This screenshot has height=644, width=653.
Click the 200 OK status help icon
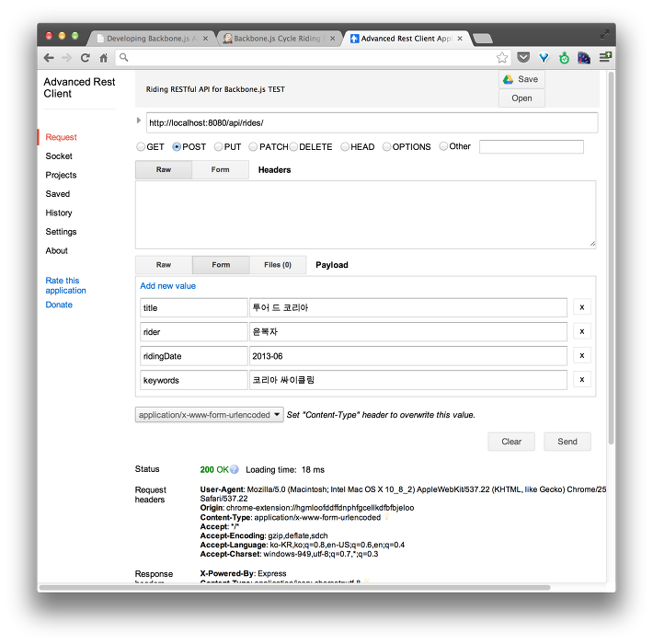tap(234, 469)
